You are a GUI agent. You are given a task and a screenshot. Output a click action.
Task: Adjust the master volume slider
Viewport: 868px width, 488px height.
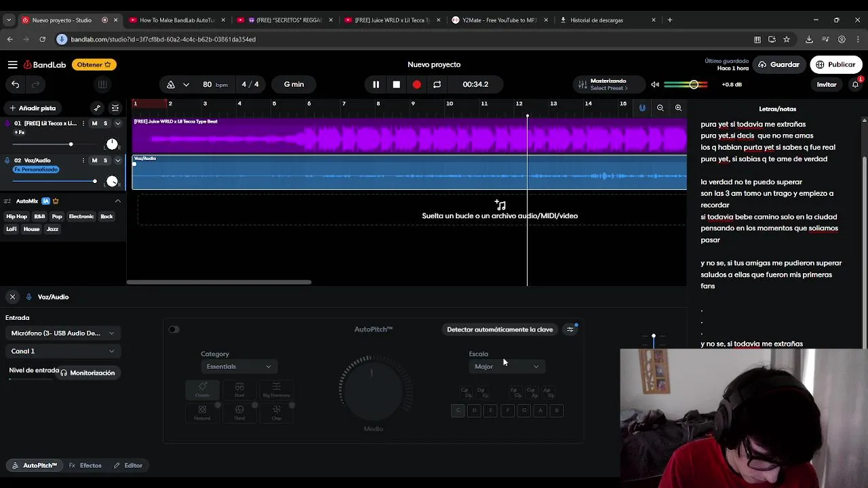[686, 85]
